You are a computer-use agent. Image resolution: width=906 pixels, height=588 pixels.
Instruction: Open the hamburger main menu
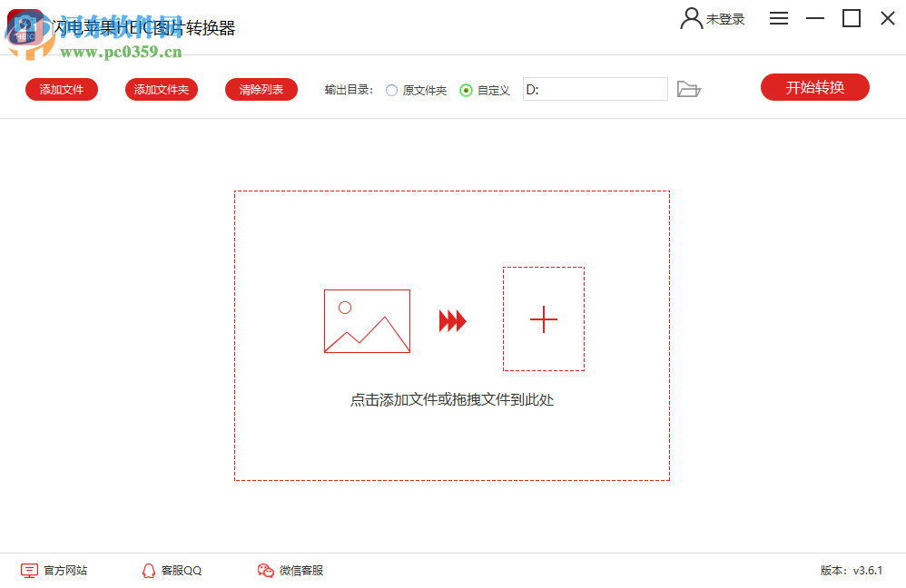778,18
